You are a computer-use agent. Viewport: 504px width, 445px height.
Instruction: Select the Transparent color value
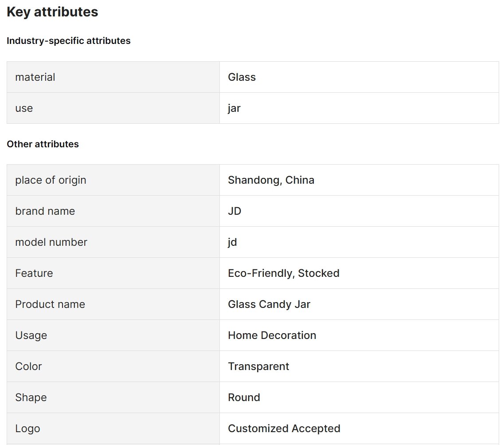pyautogui.click(x=258, y=366)
